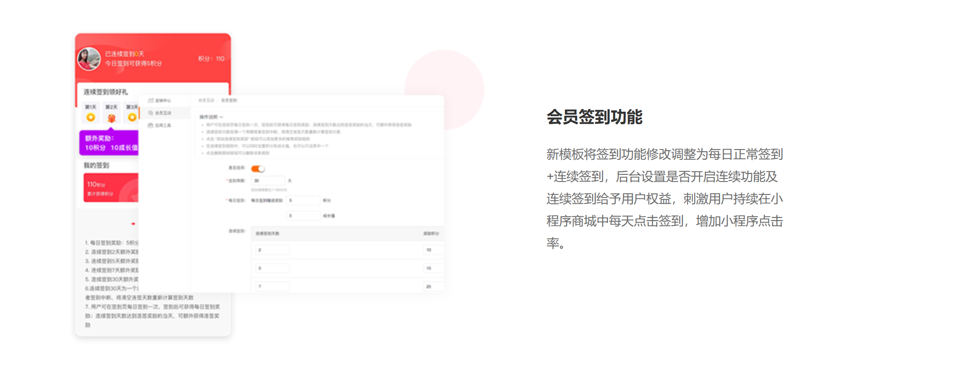Click the daily sign-in 成长值 input

point(304,216)
